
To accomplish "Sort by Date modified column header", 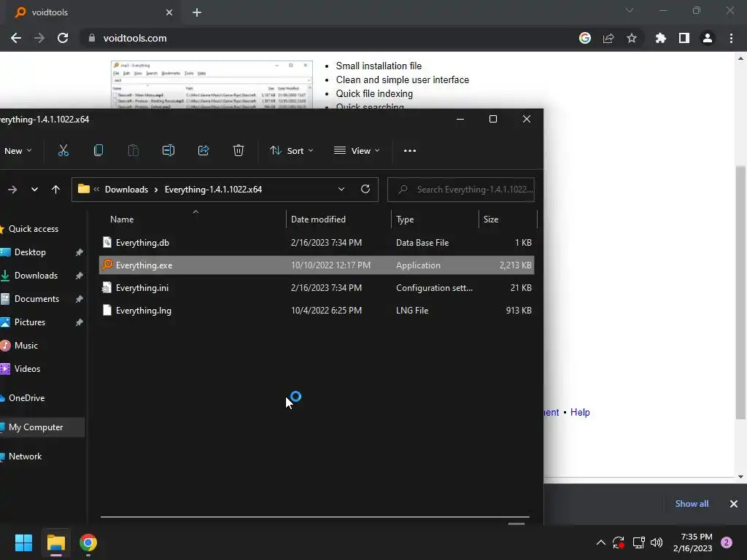I will coord(338,219).
